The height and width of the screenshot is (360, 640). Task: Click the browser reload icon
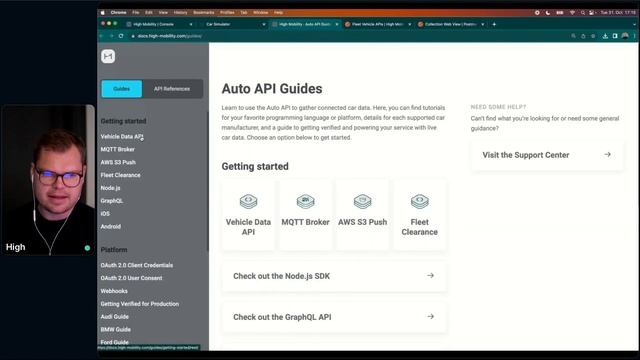pyautogui.click(x=121, y=36)
